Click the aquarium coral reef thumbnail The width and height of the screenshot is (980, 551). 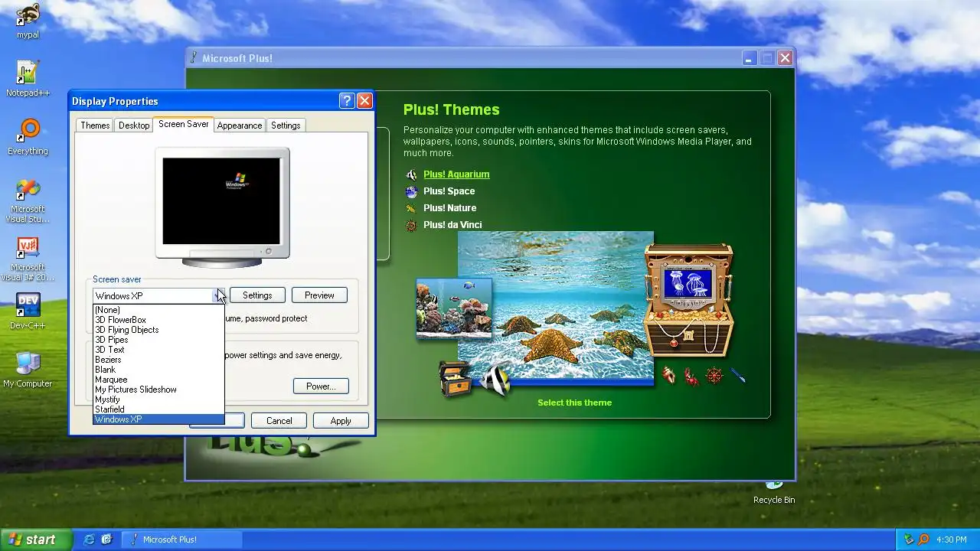tap(454, 308)
